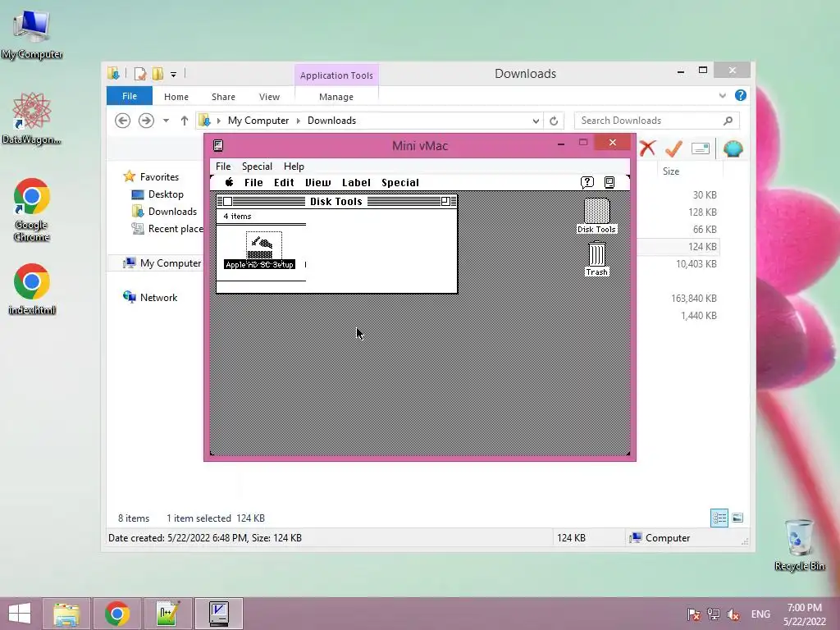Open the Mac Help balloon menu icon
The image size is (840, 630).
(587, 182)
